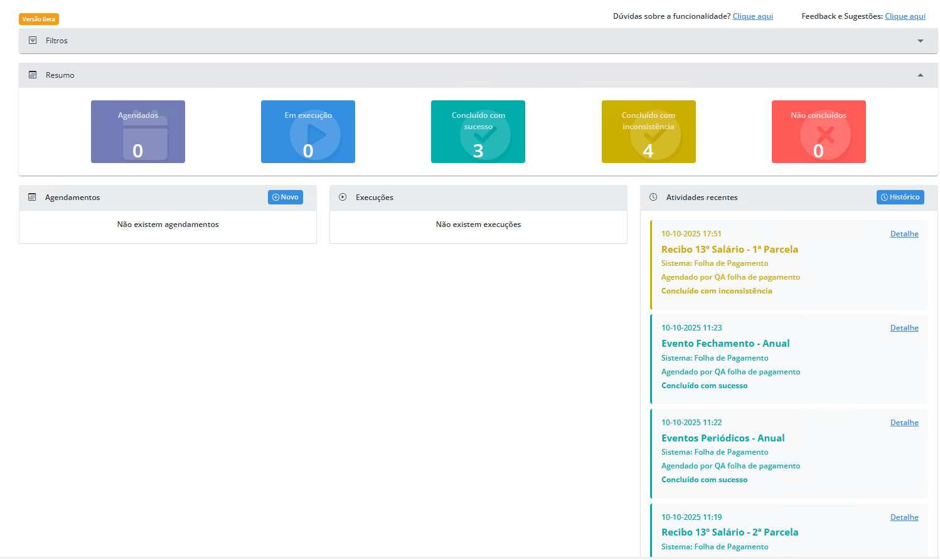Image resolution: width=940 pixels, height=560 pixels.
Task: Click the Execuções play circle icon
Action: click(343, 197)
